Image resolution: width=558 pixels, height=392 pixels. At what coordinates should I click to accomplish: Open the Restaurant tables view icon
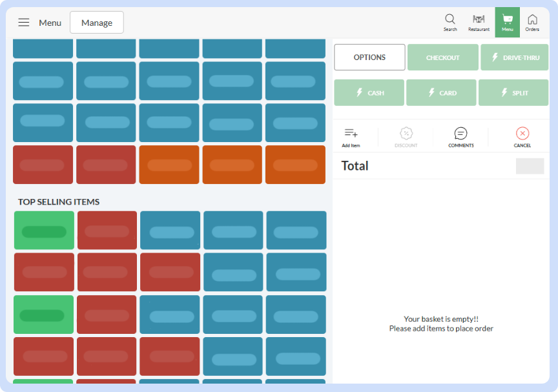pyautogui.click(x=479, y=19)
